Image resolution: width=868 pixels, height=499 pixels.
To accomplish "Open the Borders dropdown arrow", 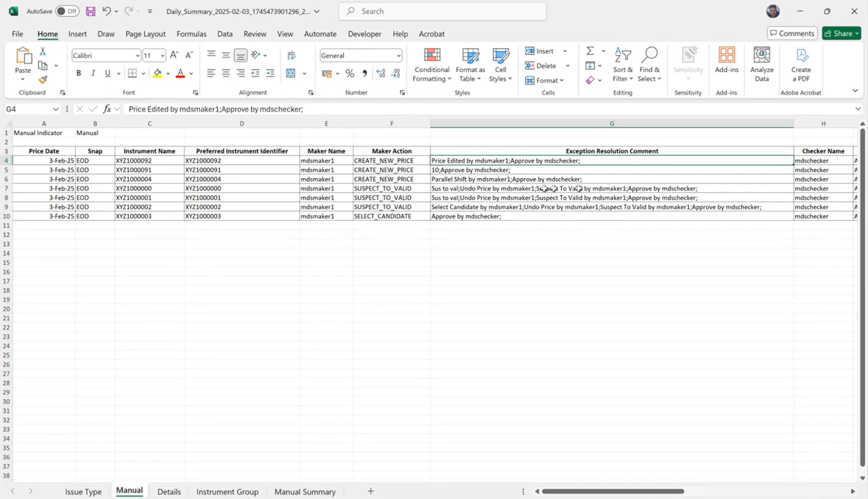I will 143,73.
